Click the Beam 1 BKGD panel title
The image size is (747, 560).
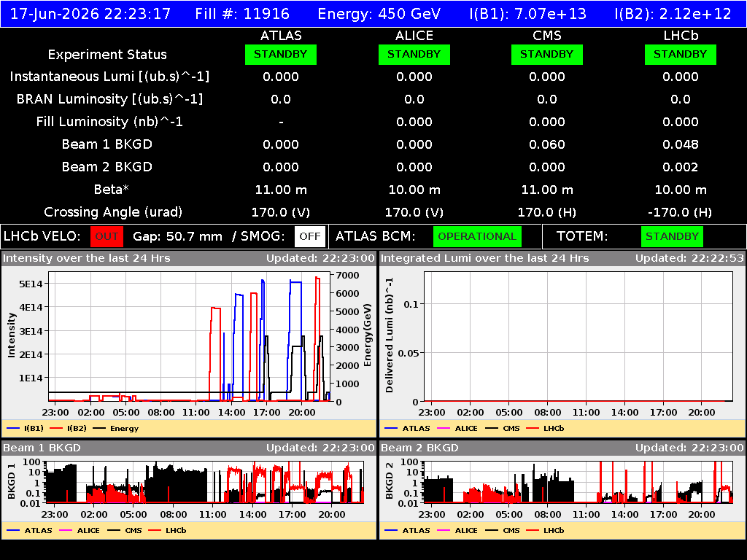(x=42, y=448)
